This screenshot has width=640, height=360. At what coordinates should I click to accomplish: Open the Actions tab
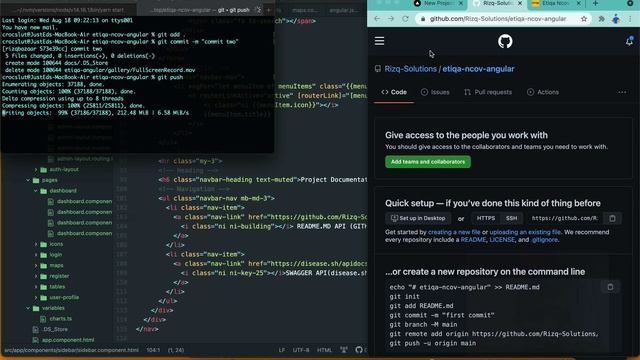point(543,92)
